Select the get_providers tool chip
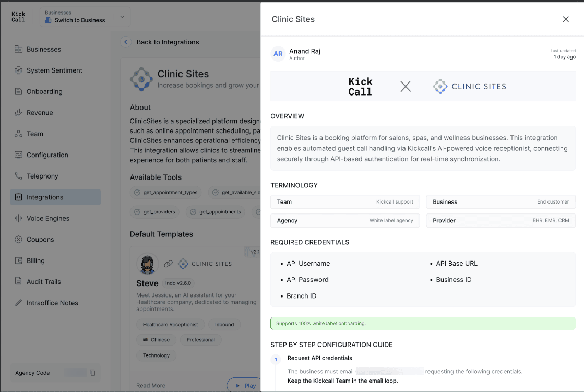The height and width of the screenshot is (392, 584). pyautogui.click(x=154, y=211)
